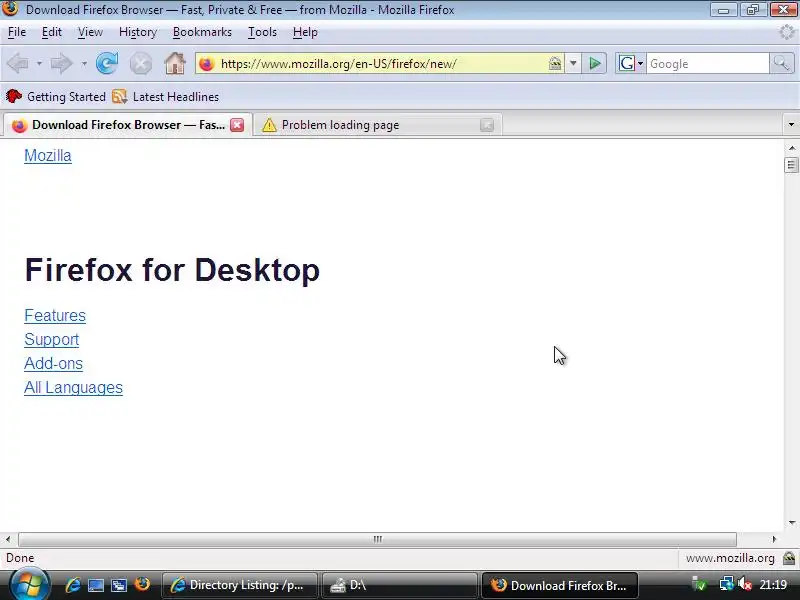Viewport: 800px width, 600px height.
Task: Open the Edit menu
Action: point(52,32)
